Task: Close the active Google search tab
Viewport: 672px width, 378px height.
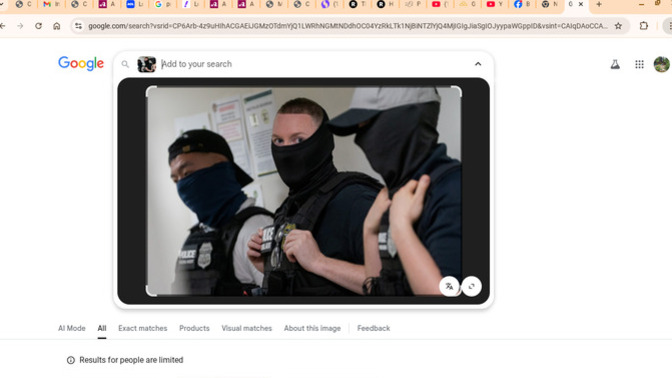Action: coord(581,4)
